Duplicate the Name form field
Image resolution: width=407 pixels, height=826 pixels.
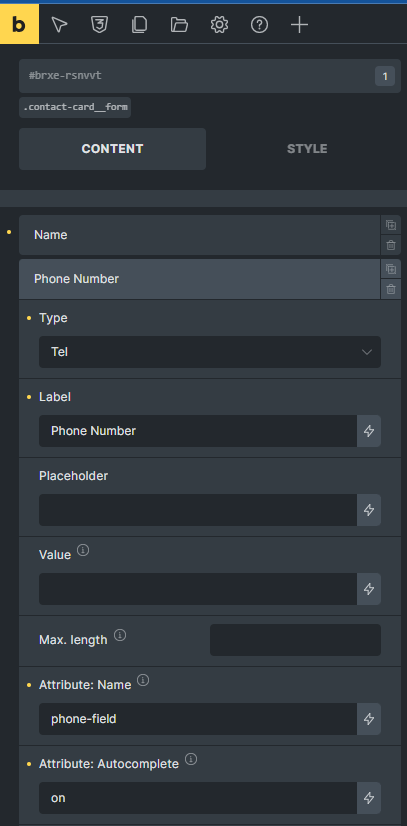391,225
